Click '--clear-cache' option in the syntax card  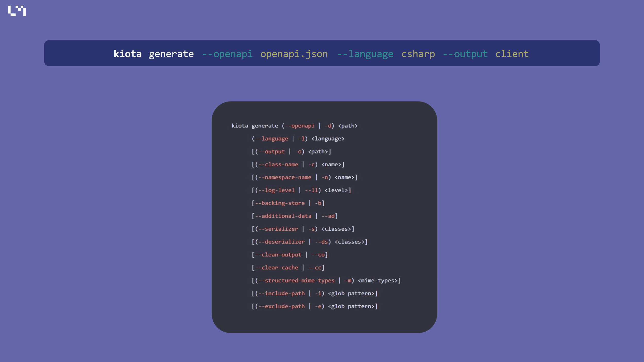coord(276,268)
